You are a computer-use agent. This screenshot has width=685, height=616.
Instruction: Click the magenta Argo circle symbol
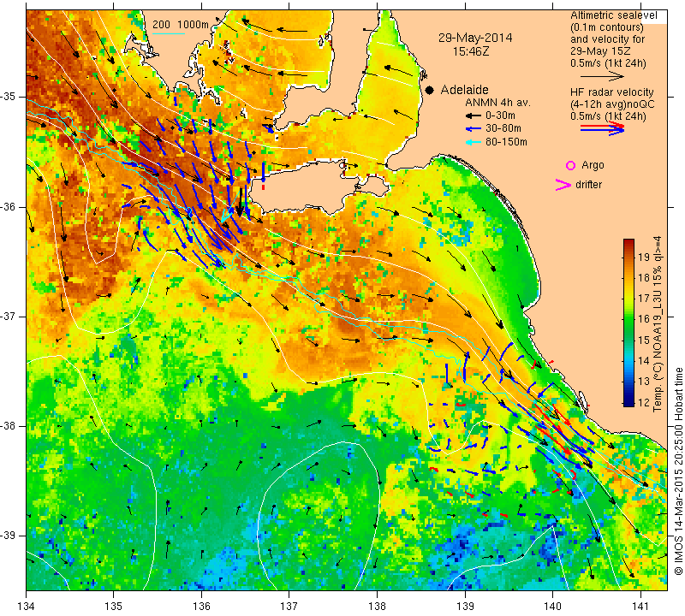[x=570, y=165]
